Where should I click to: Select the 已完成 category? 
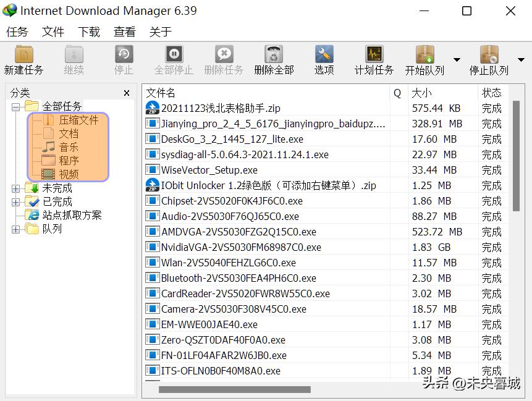(x=57, y=201)
